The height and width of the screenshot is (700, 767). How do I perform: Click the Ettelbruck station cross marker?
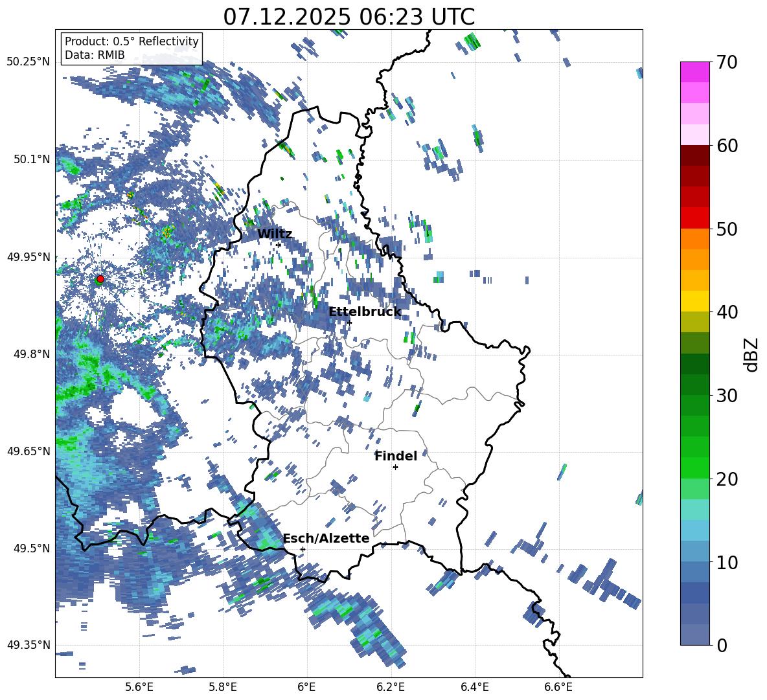[349, 322]
